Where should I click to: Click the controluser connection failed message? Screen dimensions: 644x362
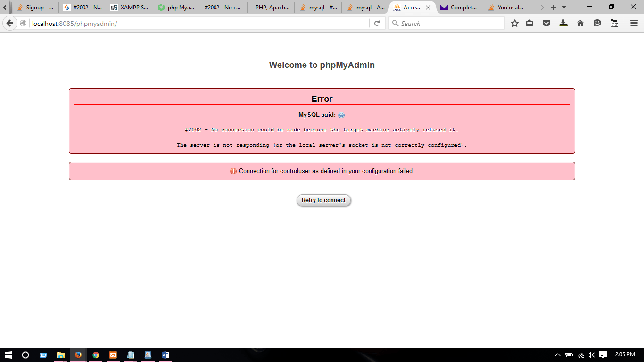pyautogui.click(x=322, y=171)
